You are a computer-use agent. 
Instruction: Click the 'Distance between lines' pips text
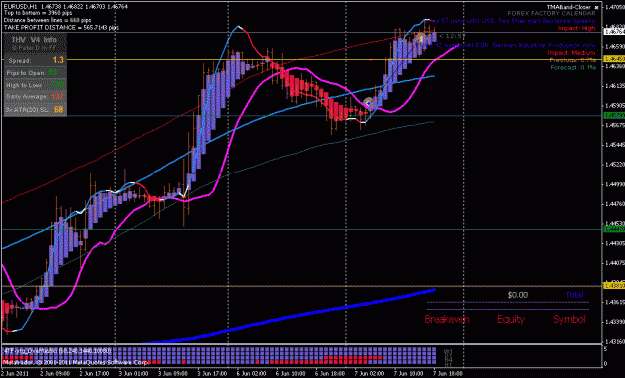[47, 20]
